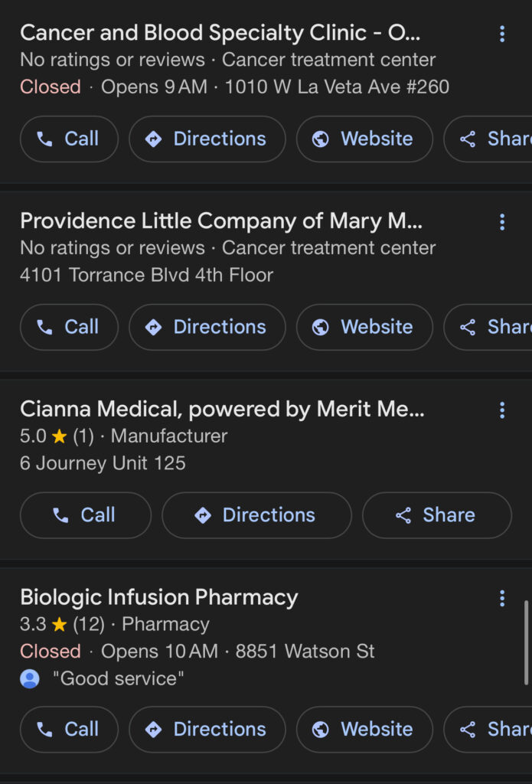Open more options for Cancer and Blood Specialty Clinic
The height and width of the screenshot is (784, 532).
tap(502, 34)
